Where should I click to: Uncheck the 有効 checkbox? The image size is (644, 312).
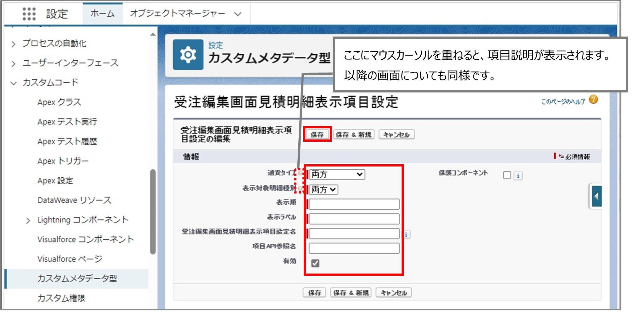(x=315, y=263)
